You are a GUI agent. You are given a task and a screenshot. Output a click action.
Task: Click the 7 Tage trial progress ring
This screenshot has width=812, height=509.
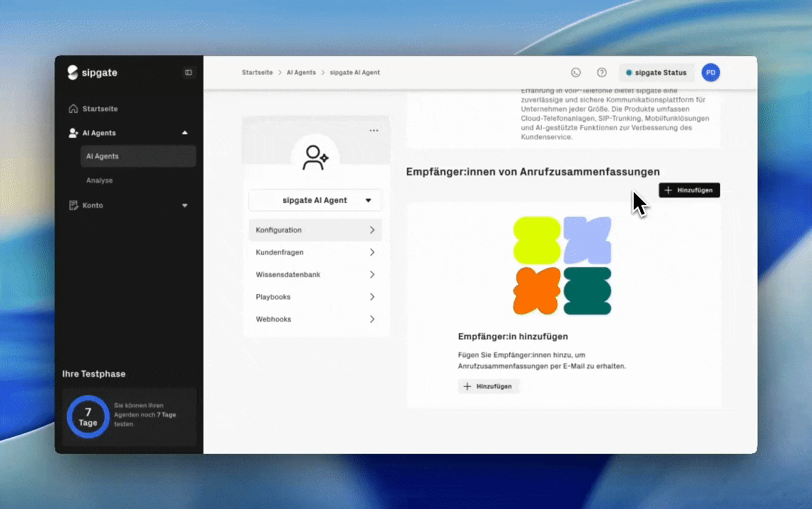click(x=88, y=417)
